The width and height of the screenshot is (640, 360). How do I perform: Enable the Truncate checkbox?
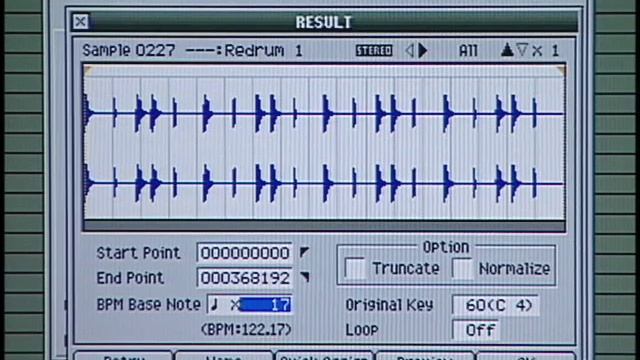pos(355,268)
